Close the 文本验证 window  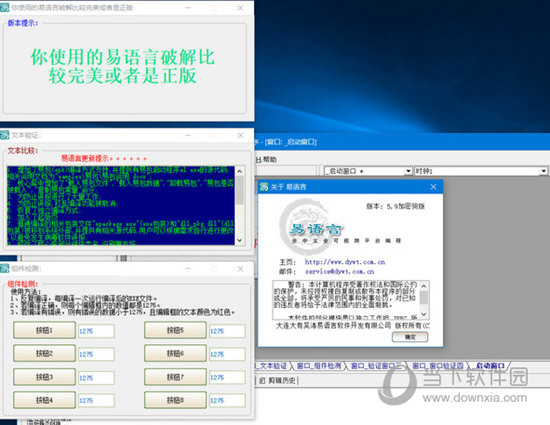[240, 135]
